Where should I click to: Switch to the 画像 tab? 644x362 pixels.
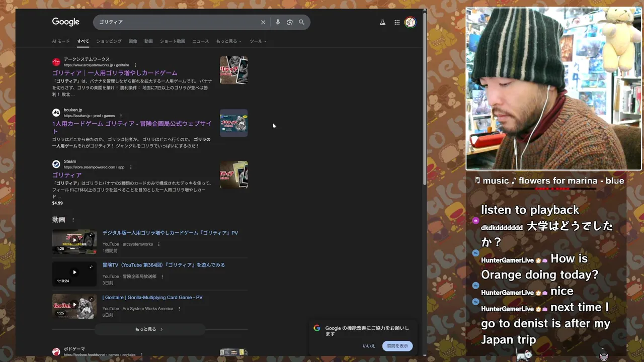tap(133, 41)
